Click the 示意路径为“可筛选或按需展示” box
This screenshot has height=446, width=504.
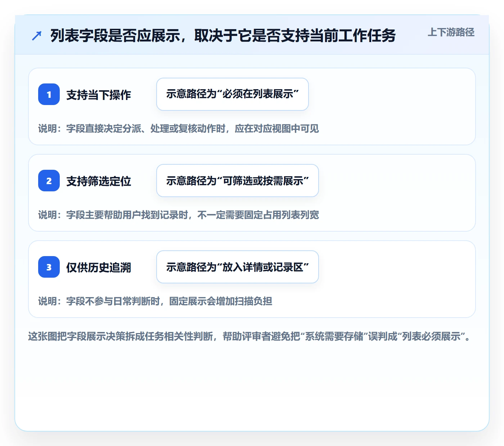pyautogui.click(x=238, y=181)
